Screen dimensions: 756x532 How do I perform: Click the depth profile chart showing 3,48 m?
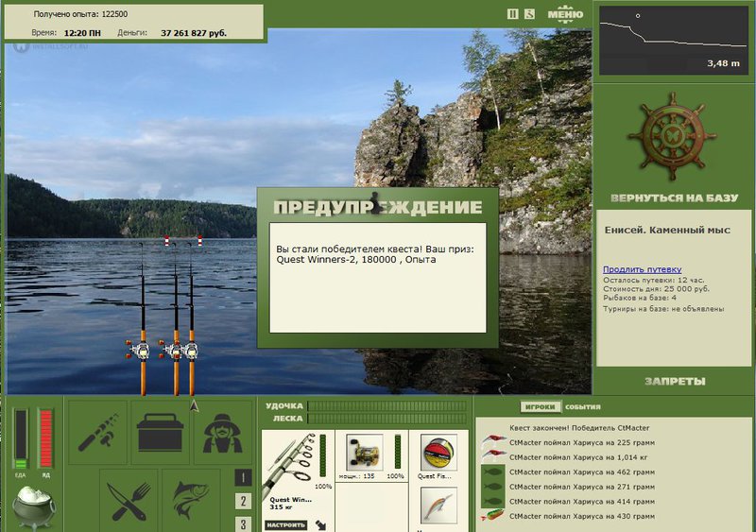coord(673,40)
